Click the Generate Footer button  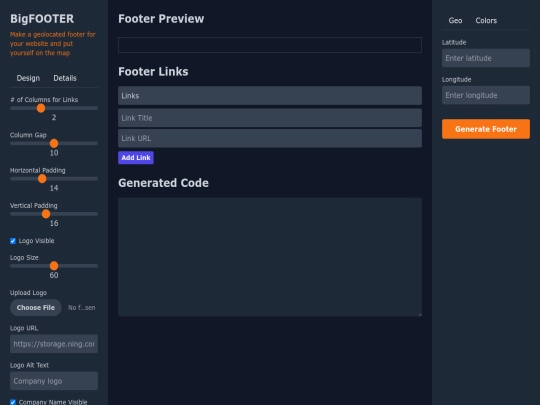click(486, 129)
